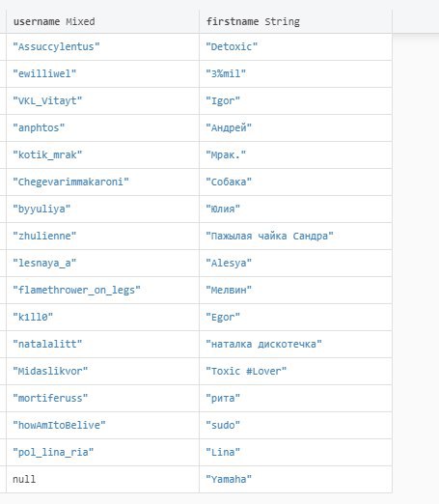Select the "Assuccylentus" username cell
Image resolution: width=439 pixels, height=504 pixels.
[x=102, y=46]
